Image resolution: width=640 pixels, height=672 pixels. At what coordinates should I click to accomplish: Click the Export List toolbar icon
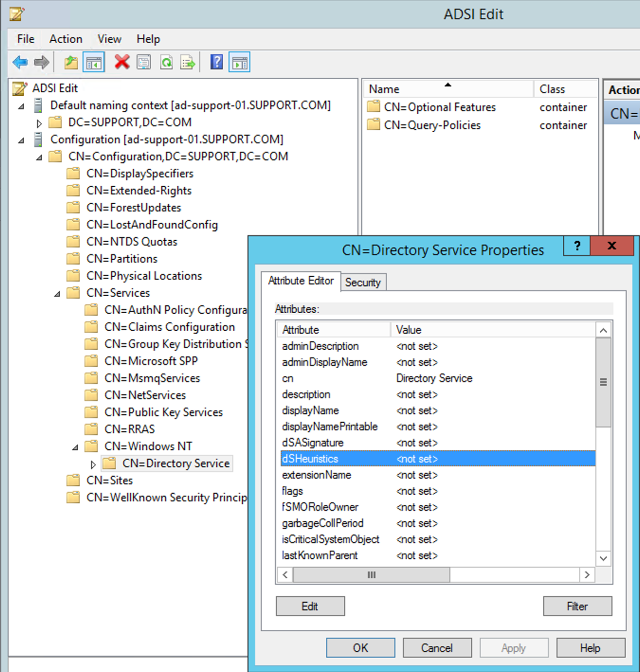click(x=188, y=62)
